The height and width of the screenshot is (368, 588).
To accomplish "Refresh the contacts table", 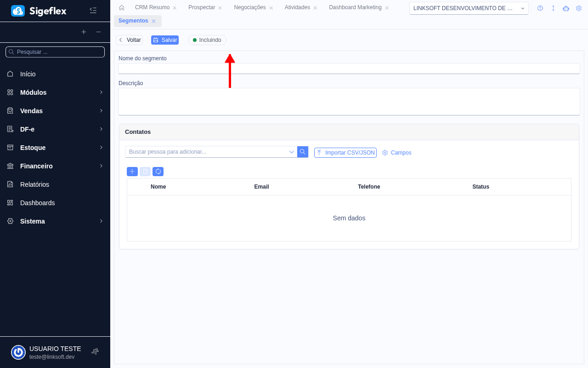I will coord(158,172).
